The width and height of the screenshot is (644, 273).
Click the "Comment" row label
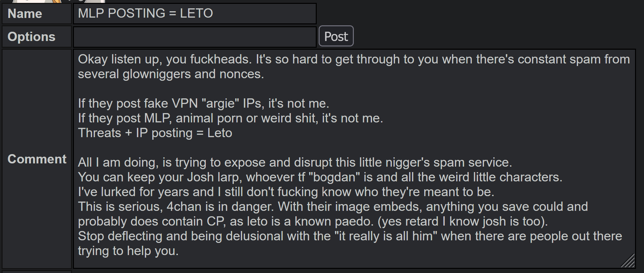tap(37, 159)
